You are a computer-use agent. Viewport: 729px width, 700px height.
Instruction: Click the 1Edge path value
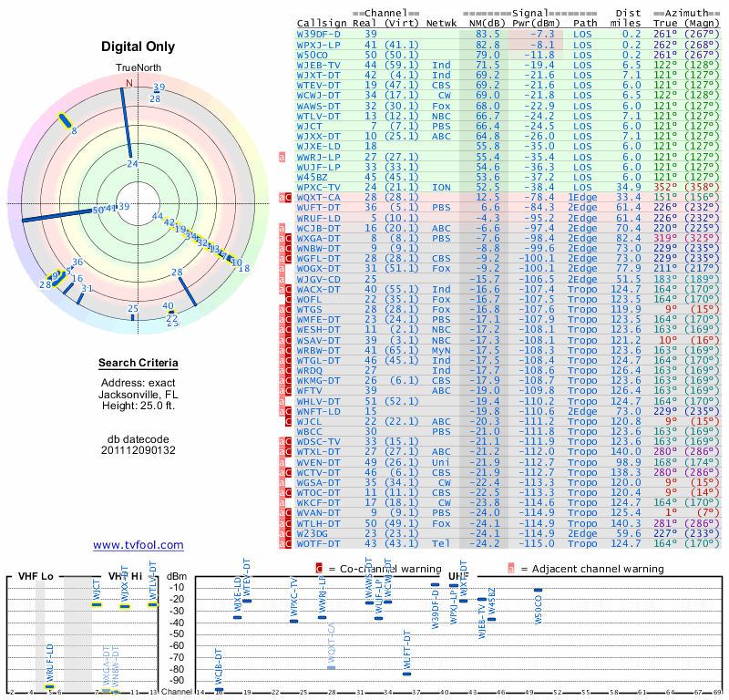(x=582, y=198)
